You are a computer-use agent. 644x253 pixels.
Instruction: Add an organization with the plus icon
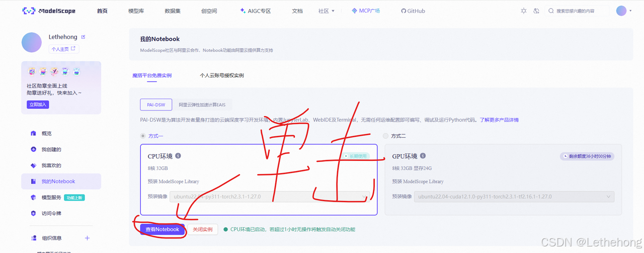tap(87, 238)
